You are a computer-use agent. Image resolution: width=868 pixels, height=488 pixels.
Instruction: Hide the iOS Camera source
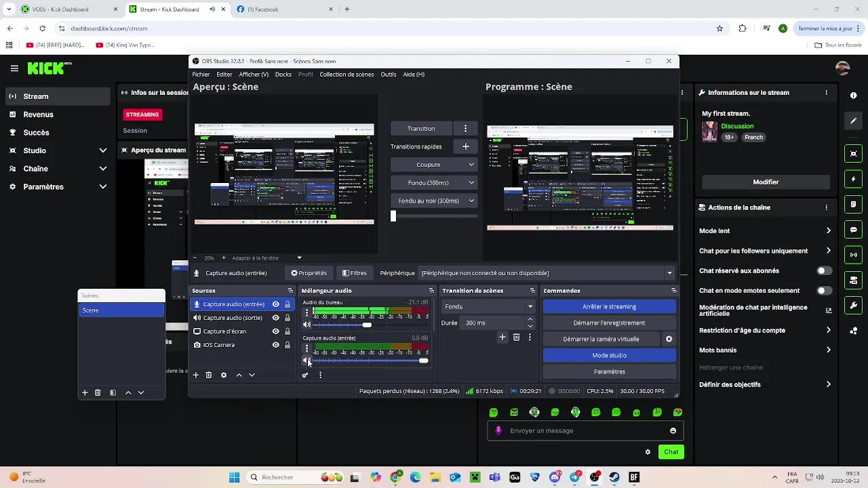click(276, 345)
